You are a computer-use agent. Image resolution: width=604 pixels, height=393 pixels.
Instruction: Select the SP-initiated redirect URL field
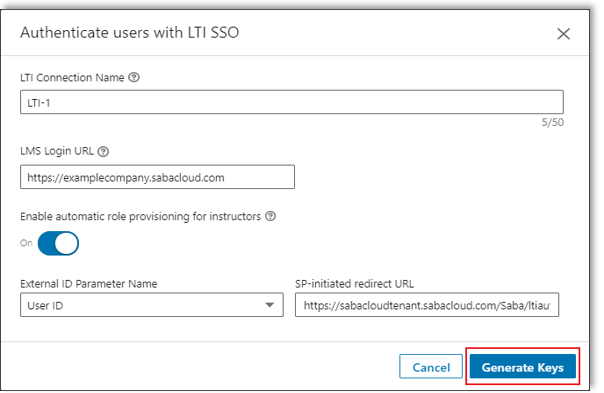427,305
